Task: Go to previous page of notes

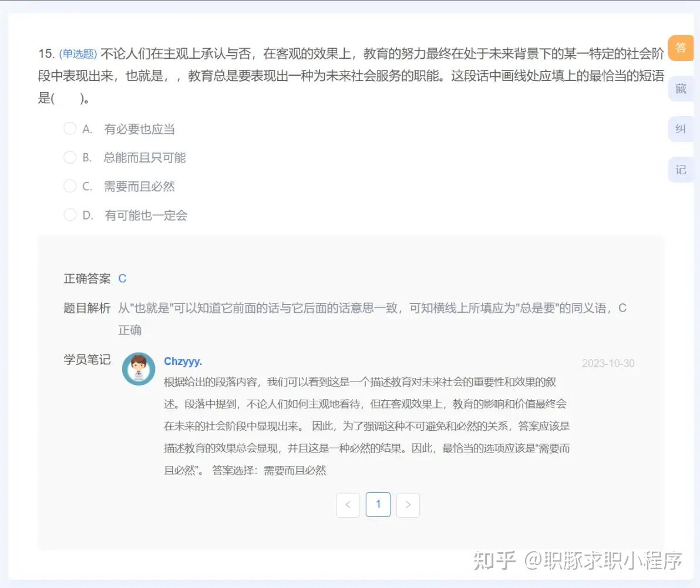Action: pyautogui.click(x=348, y=505)
